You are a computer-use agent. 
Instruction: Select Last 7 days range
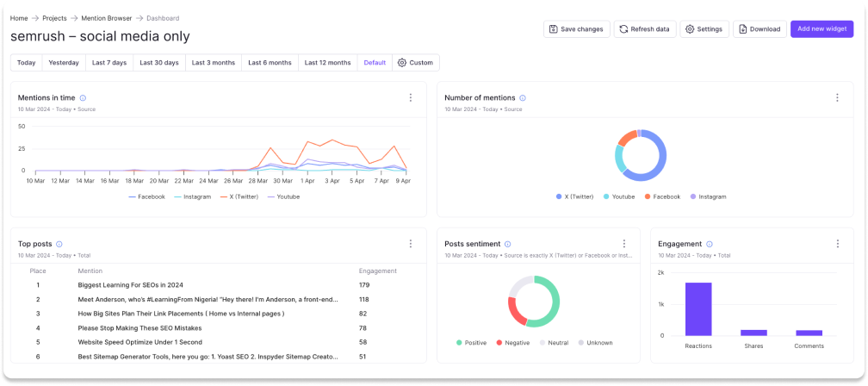(109, 63)
